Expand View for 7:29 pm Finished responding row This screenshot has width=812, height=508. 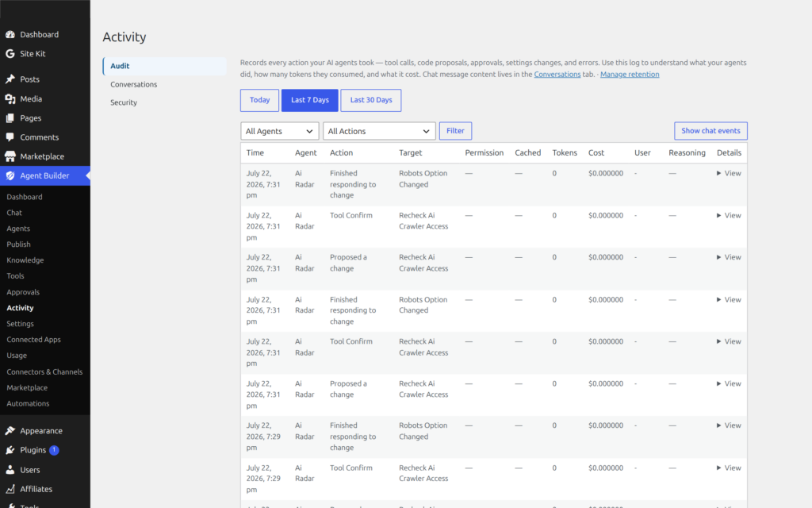[729, 425]
